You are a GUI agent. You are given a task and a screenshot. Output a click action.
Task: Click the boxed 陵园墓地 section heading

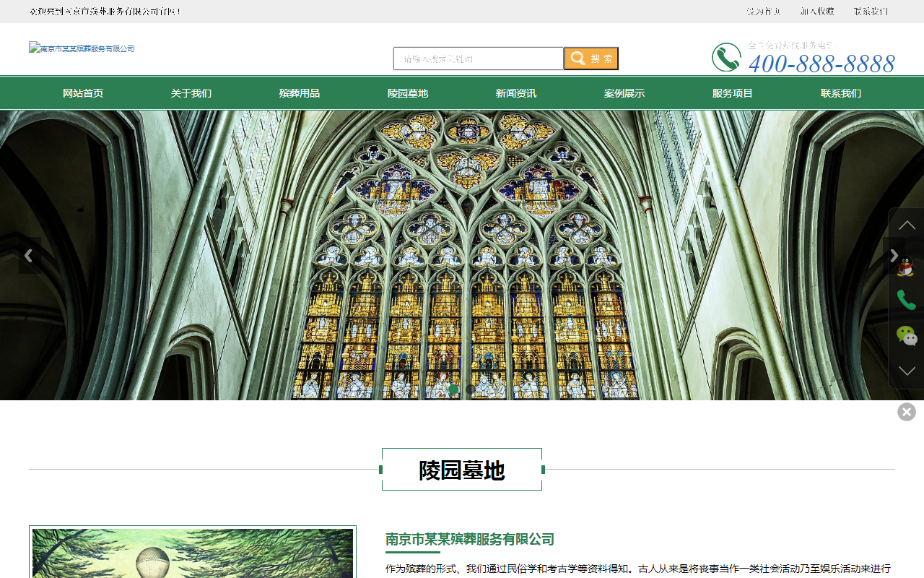click(x=462, y=470)
